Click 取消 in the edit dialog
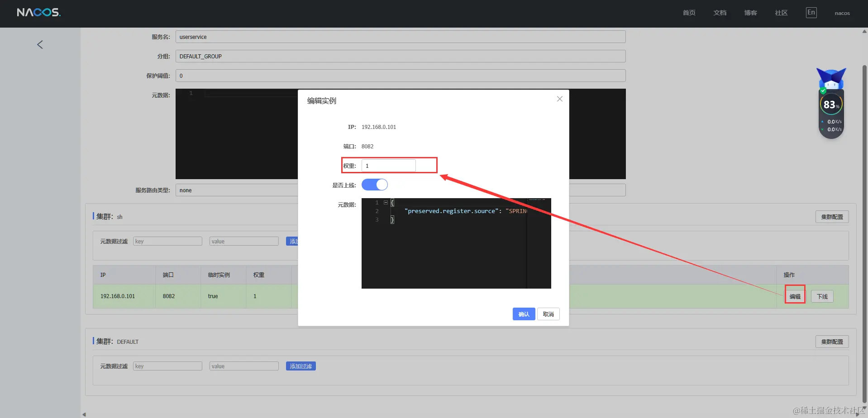The width and height of the screenshot is (868, 418). pos(548,314)
